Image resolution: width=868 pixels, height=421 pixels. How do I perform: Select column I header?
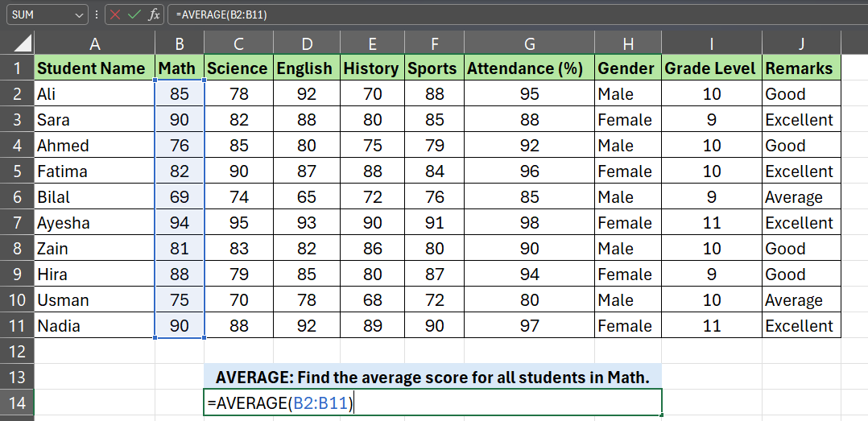711,43
